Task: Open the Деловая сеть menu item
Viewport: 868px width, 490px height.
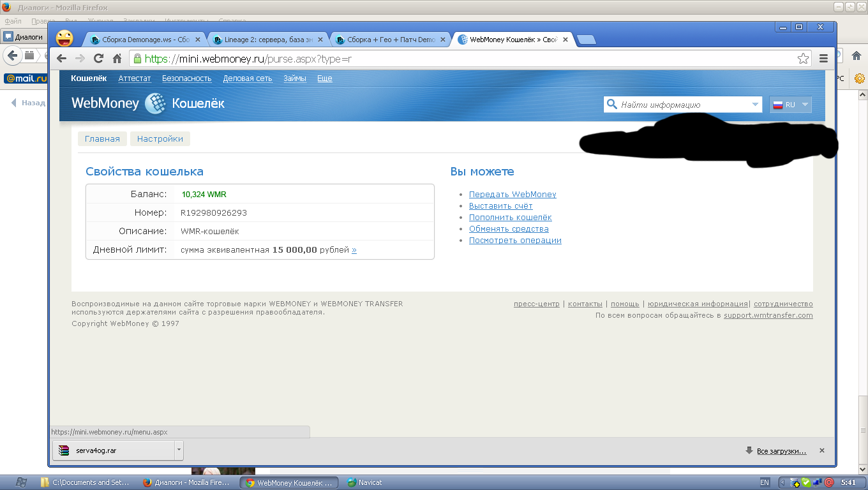Action: coord(248,78)
